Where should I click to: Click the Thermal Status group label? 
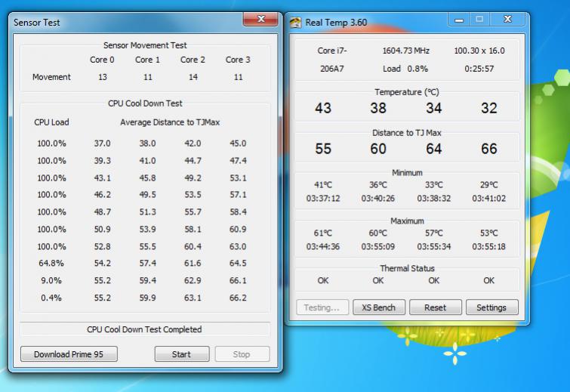click(407, 268)
